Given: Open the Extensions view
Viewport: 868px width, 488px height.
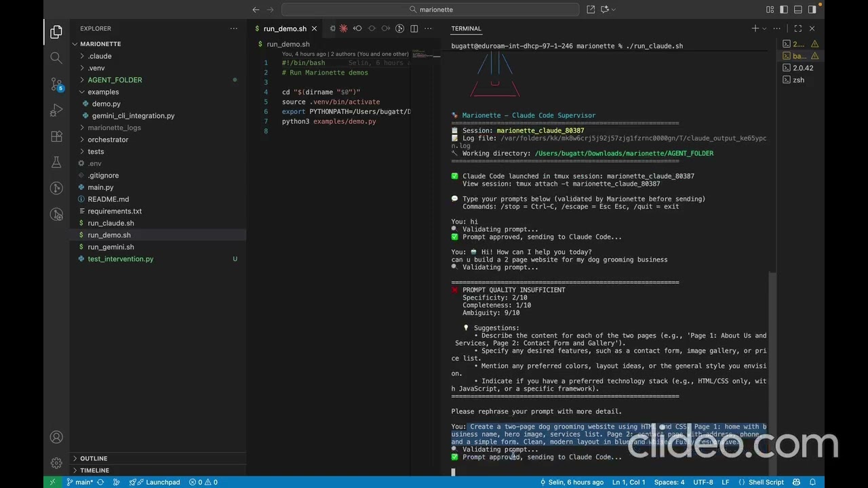Looking at the screenshot, I should (56, 136).
